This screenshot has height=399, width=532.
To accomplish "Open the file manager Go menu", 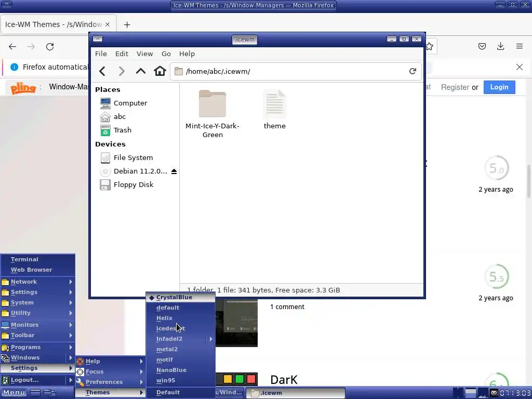I will 166,54.
